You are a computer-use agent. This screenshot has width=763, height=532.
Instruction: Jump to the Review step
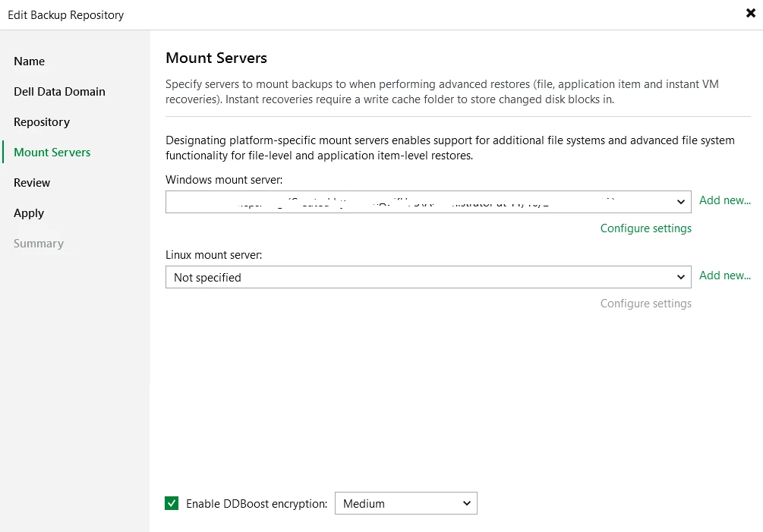(x=32, y=183)
